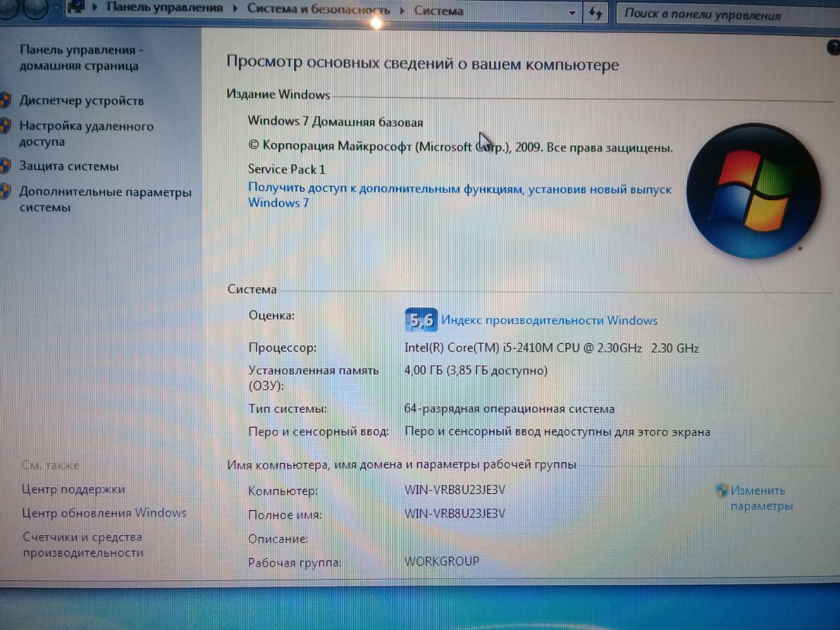Select WORKGROUP value text
Viewport: 840px width, 630px height.
tap(442, 562)
